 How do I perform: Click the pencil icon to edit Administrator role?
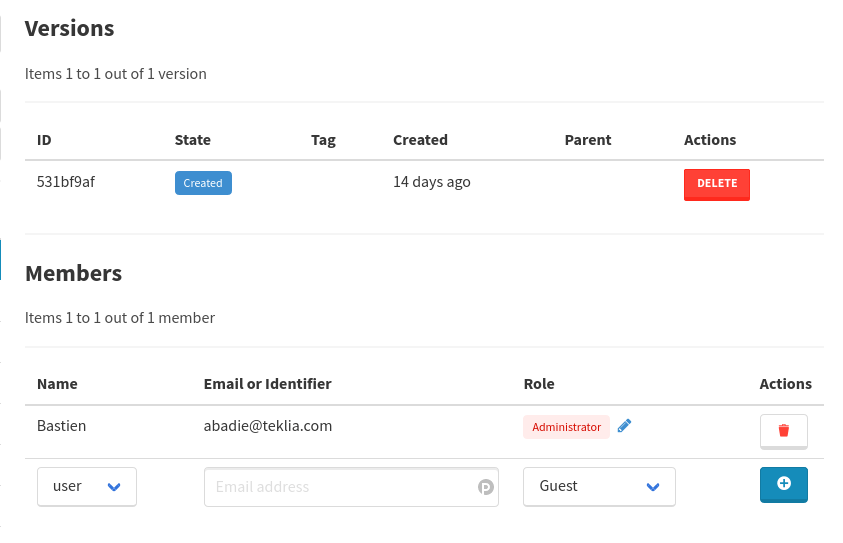click(x=625, y=426)
